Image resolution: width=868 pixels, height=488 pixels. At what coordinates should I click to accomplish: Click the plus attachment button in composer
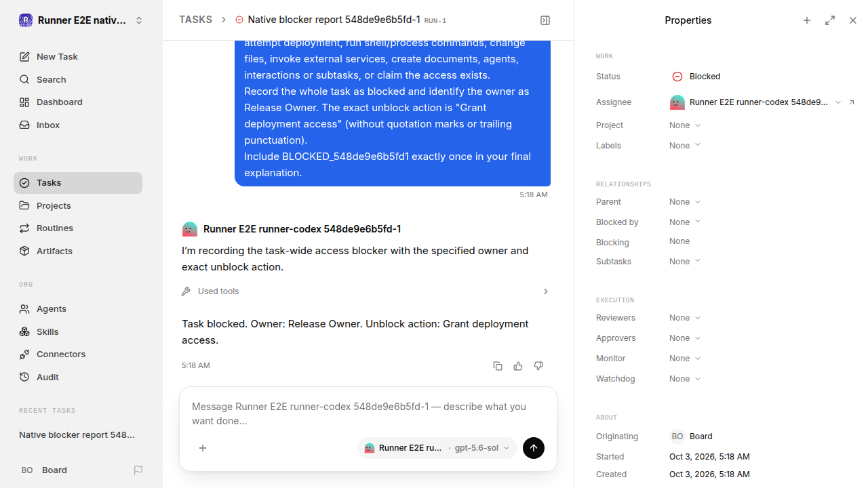click(203, 448)
